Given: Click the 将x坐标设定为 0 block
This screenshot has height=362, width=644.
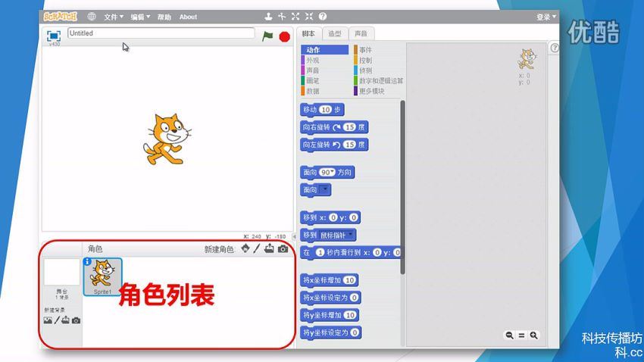Looking at the screenshot, I should 330,298.
